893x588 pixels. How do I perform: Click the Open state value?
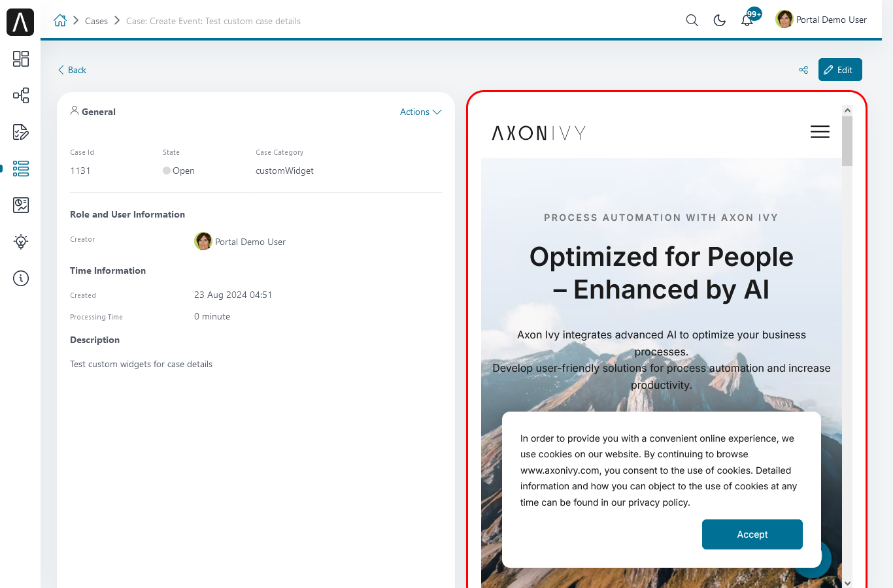pyautogui.click(x=178, y=171)
